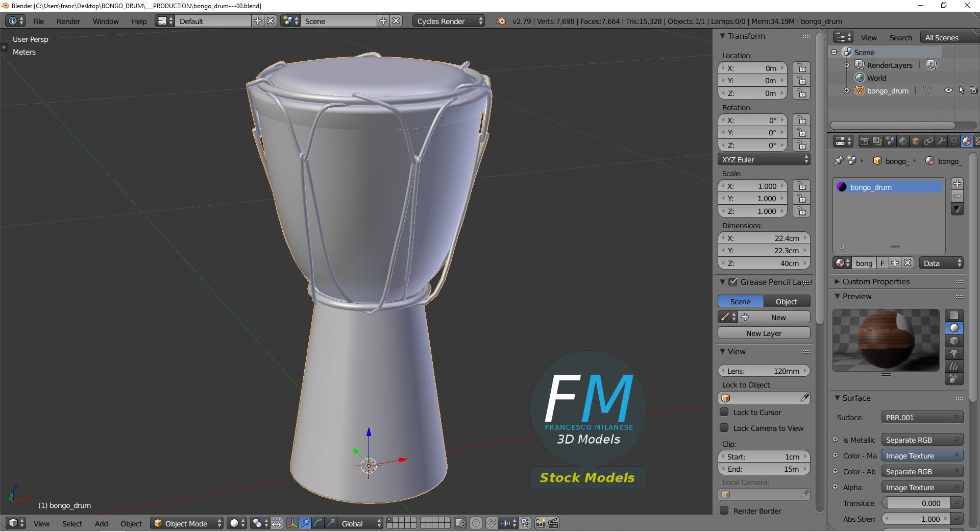Viewport: 980px width, 532px height.
Task: Toggle lock on Scale Z
Action: point(802,211)
